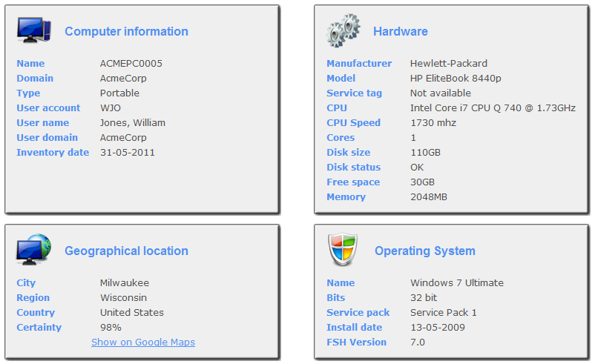
Task: Click the gears icon beside Hardware
Action: [343, 30]
